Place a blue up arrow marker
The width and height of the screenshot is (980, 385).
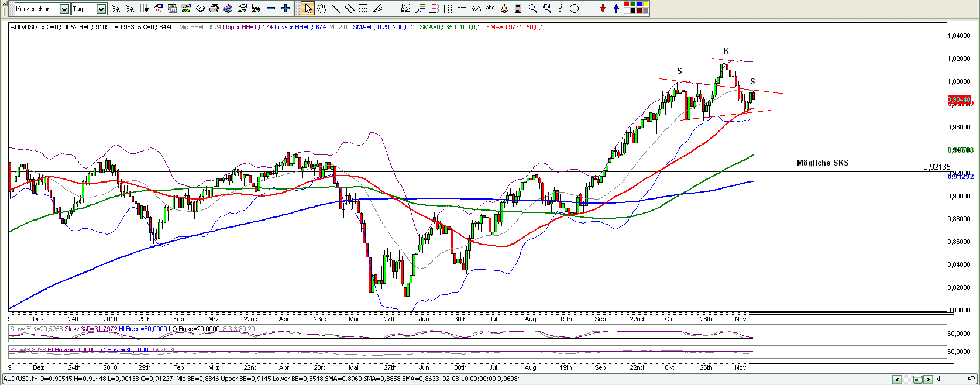(x=616, y=8)
